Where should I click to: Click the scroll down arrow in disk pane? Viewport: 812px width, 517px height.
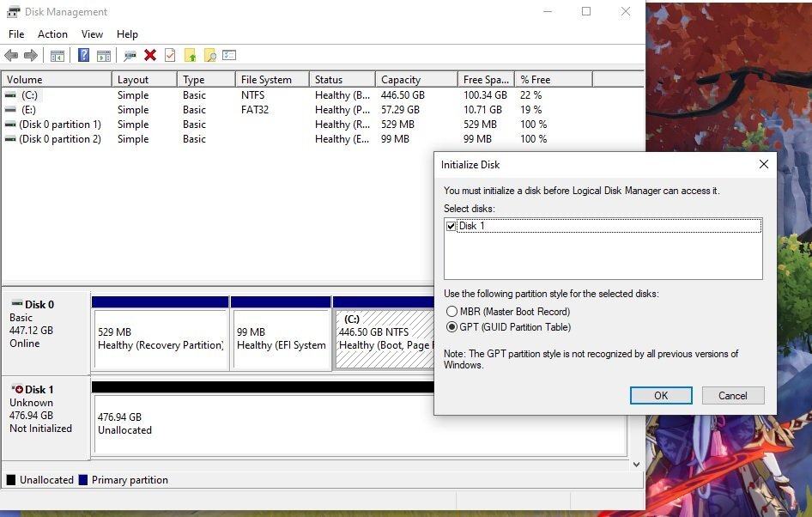[636, 464]
